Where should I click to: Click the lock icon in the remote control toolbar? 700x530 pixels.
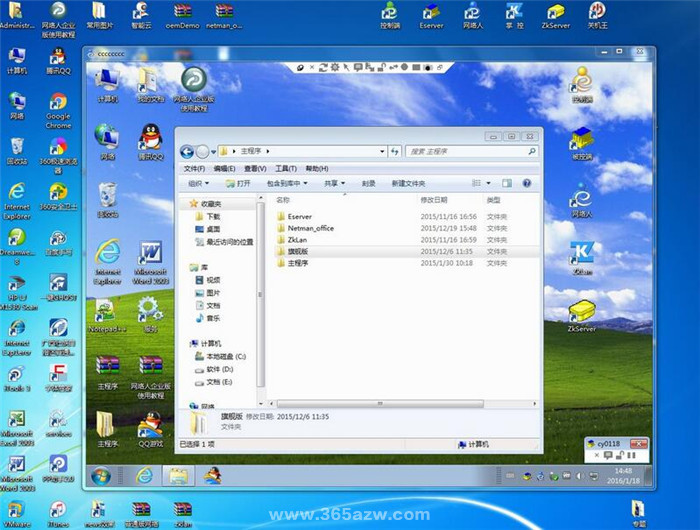pos(381,67)
